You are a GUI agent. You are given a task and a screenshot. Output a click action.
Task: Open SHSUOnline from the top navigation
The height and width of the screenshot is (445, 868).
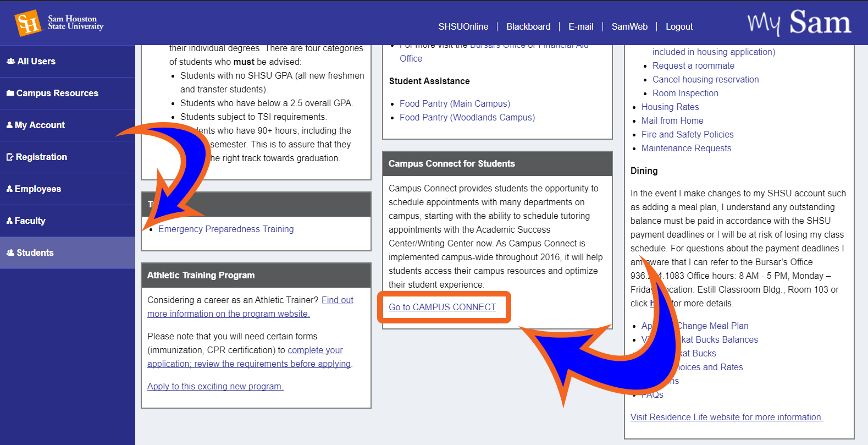click(x=463, y=26)
